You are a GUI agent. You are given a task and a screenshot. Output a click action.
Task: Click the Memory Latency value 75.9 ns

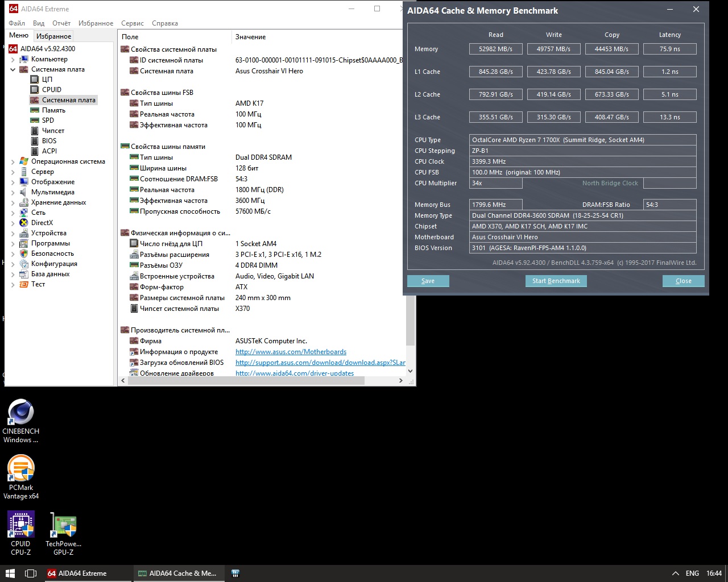click(x=670, y=49)
